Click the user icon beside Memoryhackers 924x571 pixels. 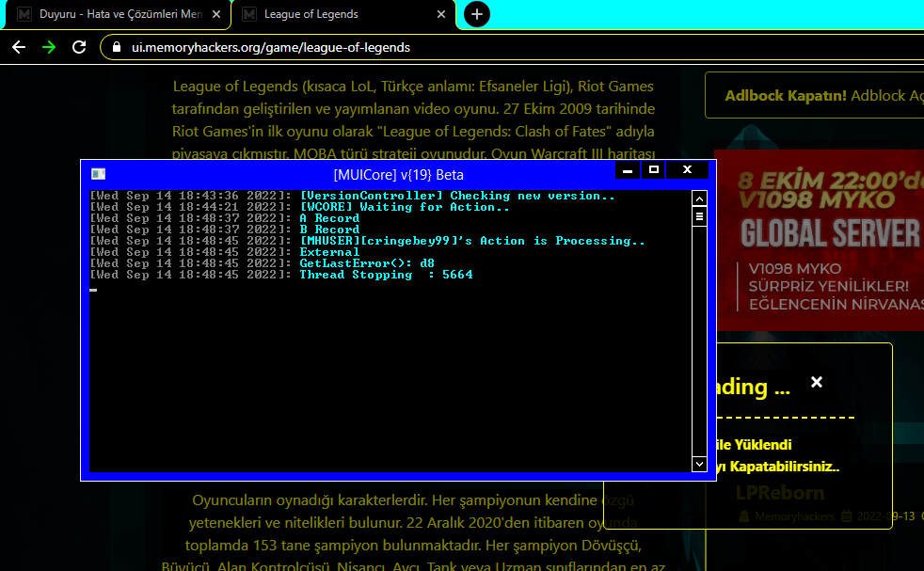(x=744, y=516)
